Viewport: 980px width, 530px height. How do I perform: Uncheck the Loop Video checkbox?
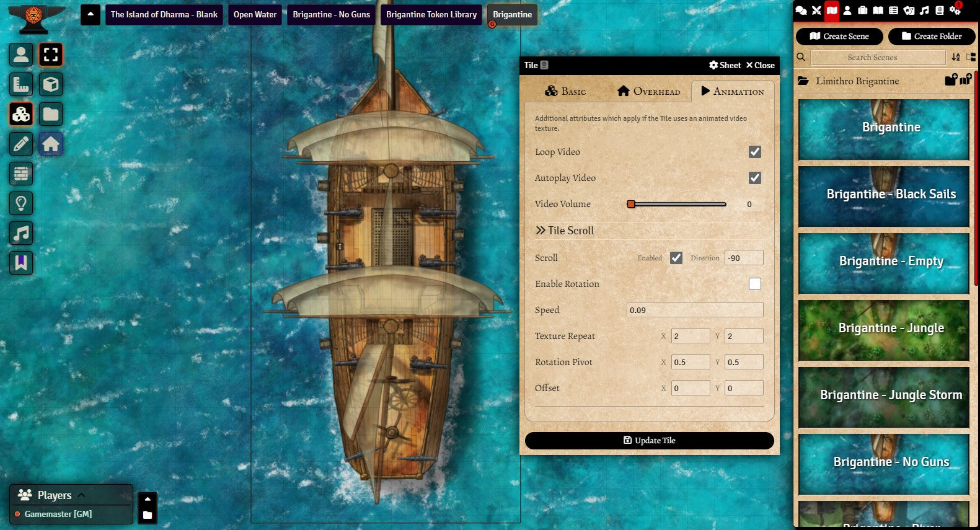(754, 152)
